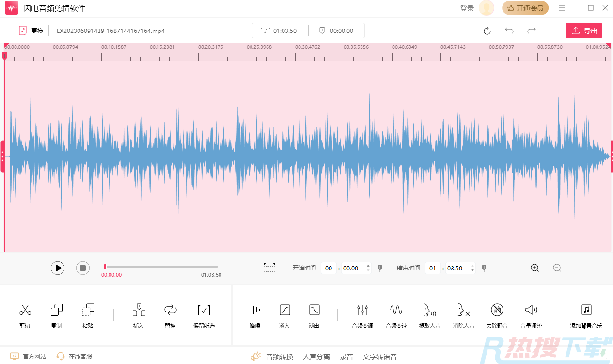Open the hamburger main menu
Image resolution: width=613 pixels, height=364 pixels.
click(562, 8)
